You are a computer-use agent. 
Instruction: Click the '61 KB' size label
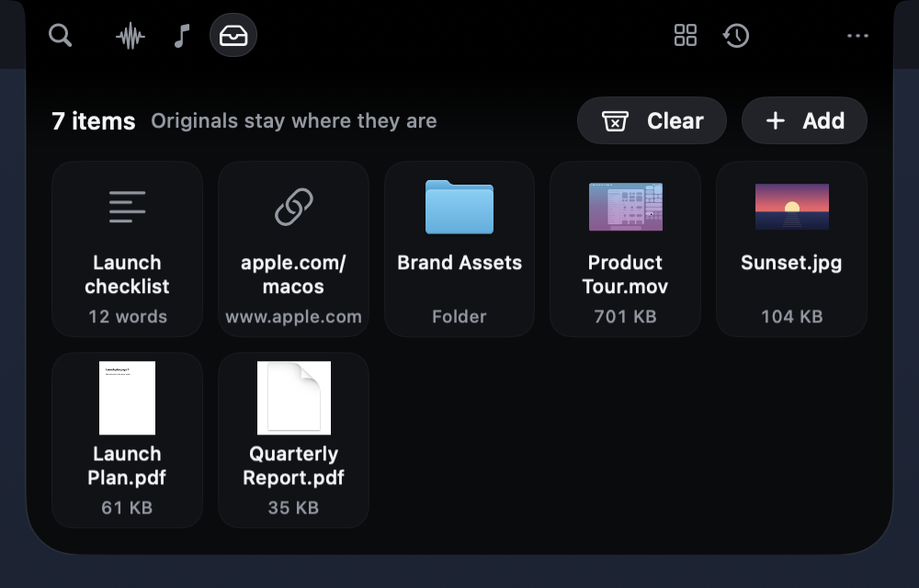click(x=127, y=508)
